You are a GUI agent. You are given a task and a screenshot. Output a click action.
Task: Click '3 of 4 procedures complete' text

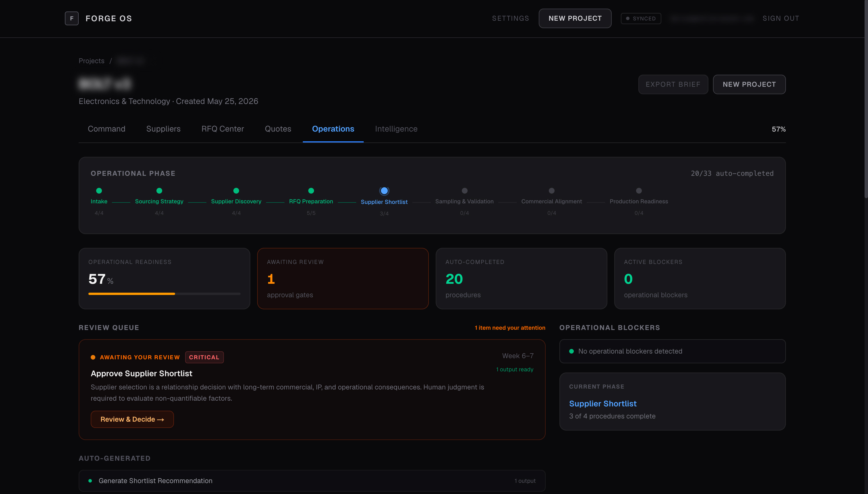[612, 416]
